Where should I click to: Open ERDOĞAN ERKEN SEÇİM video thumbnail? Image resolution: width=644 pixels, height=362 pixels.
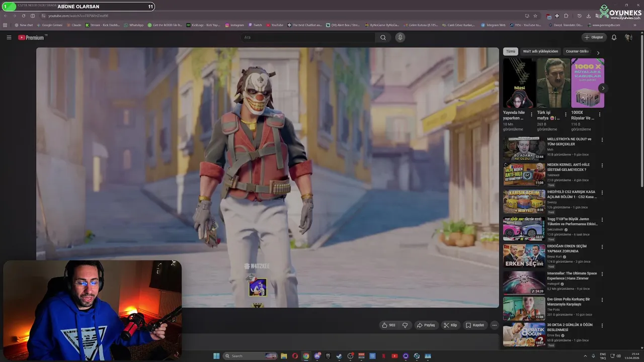click(524, 255)
